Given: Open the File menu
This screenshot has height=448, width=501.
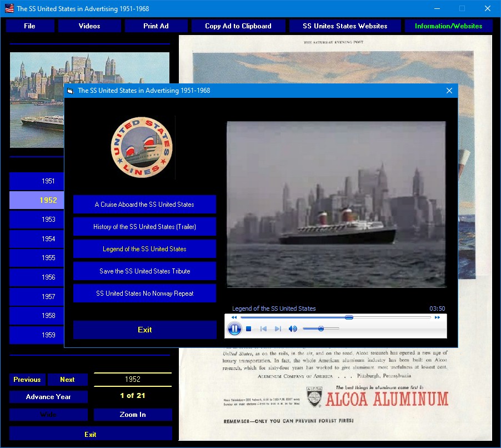Looking at the screenshot, I should (x=29, y=26).
